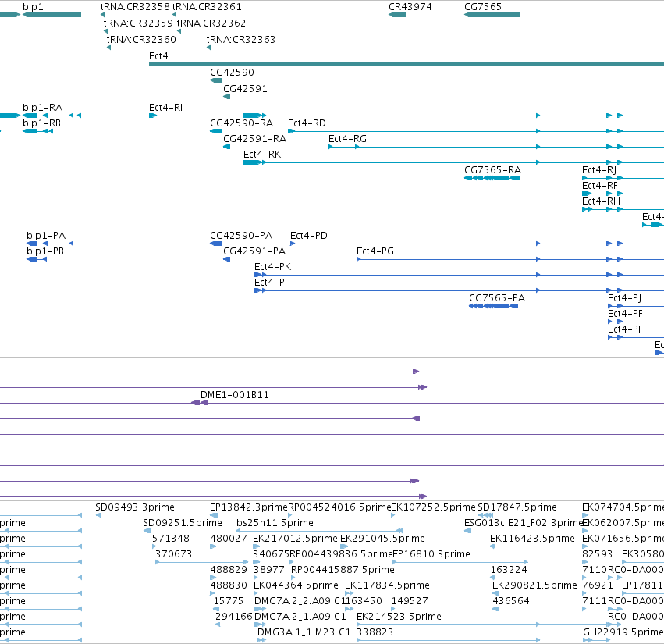664x644 pixels.
Task: Select CG42591-RA transcript label
Action: point(254,139)
